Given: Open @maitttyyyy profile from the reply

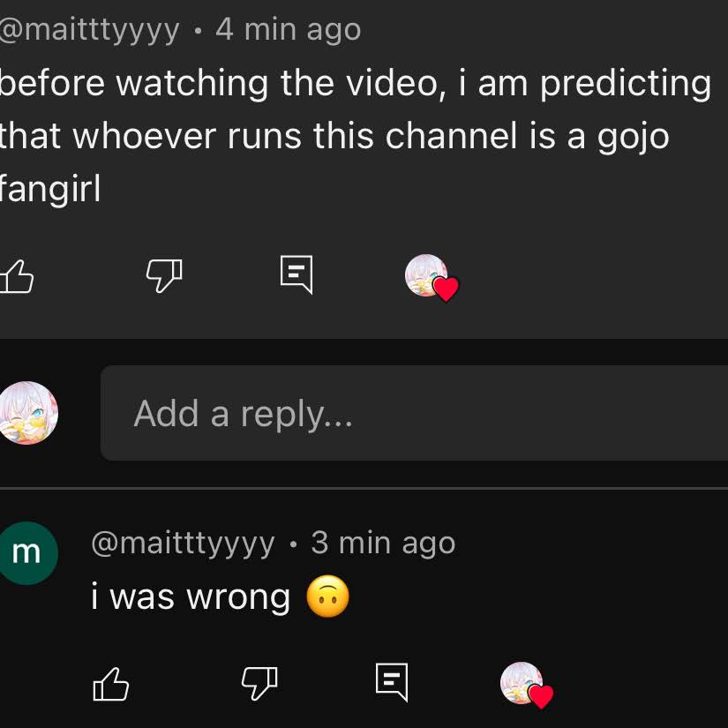Looking at the screenshot, I should click(183, 543).
